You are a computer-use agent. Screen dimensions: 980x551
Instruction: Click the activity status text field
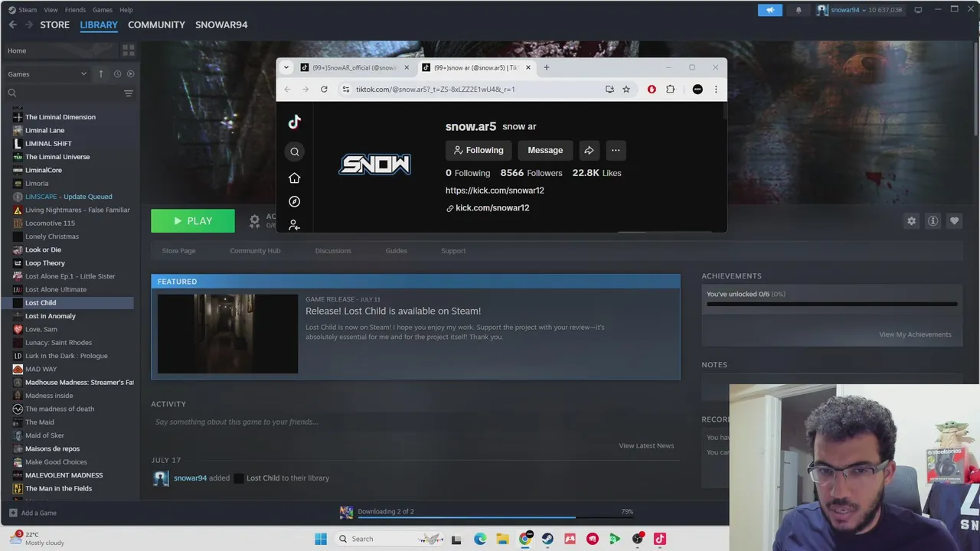pos(415,422)
